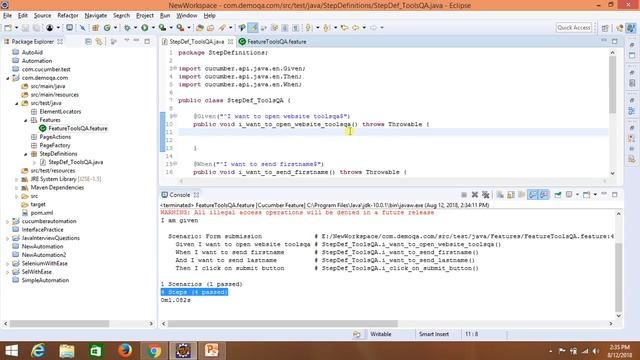Viewport: 640px width, 360px height.
Task: Toggle Pin Console button
Action: [558, 195]
